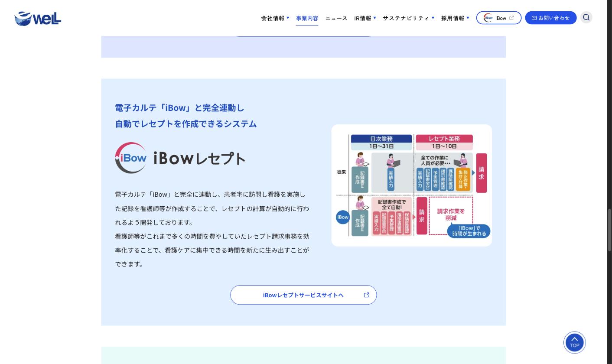The height and width of the screenshot is (364, 612).
Task: Expand the IR情報 dropdown arrow
Action: (374, 18)
